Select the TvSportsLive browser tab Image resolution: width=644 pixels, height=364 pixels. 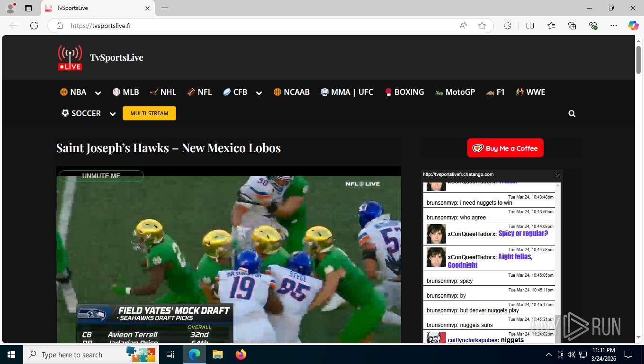coord(98,8)
